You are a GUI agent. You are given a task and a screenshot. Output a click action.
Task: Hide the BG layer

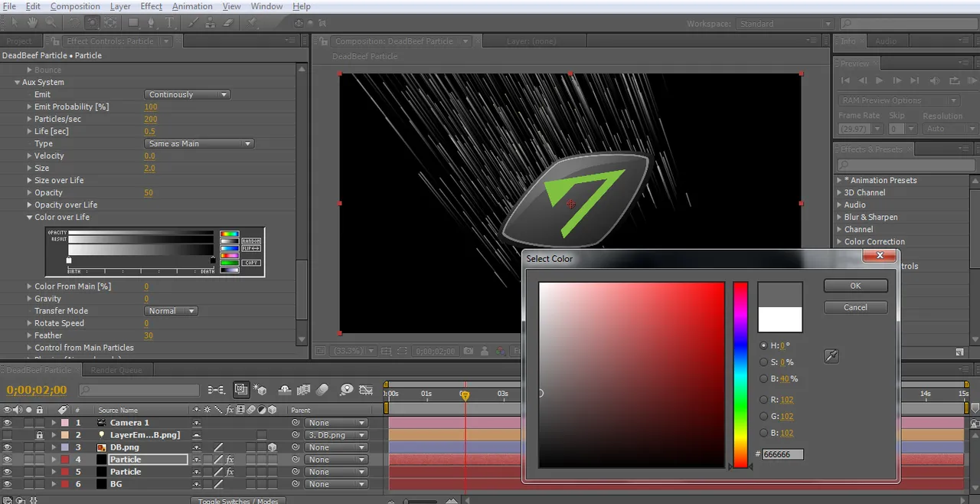point(7,484)
